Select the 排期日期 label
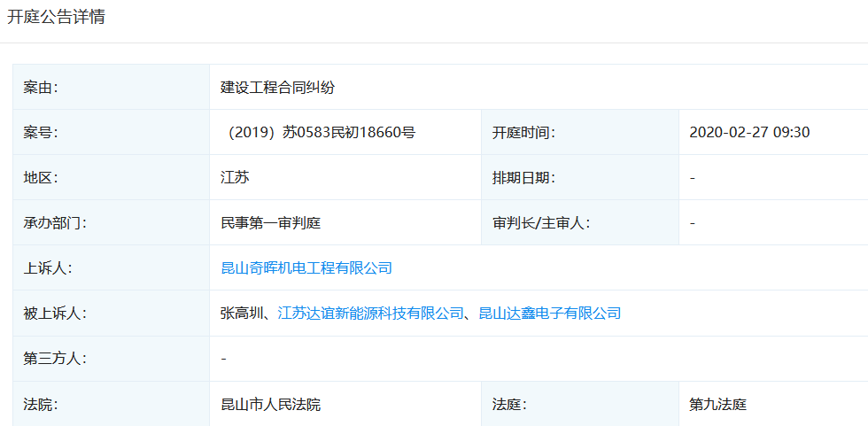Screen dimensions: 868x426 [523, 178]
